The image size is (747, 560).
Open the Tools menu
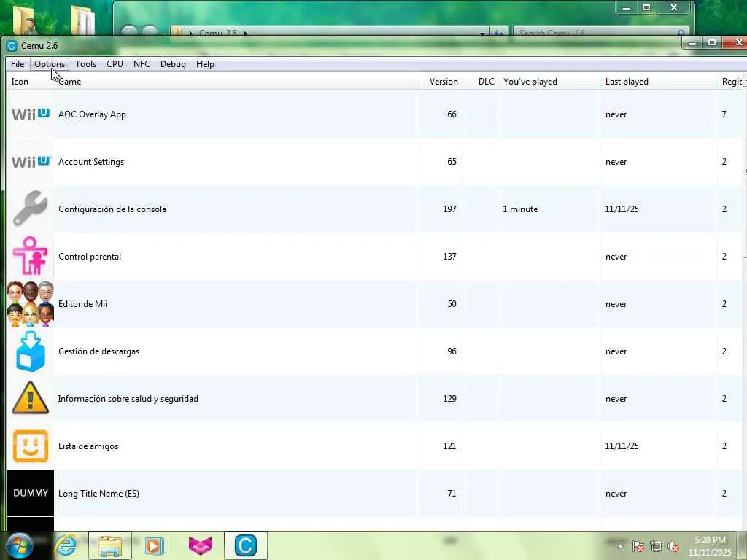(x=86, y=64)
